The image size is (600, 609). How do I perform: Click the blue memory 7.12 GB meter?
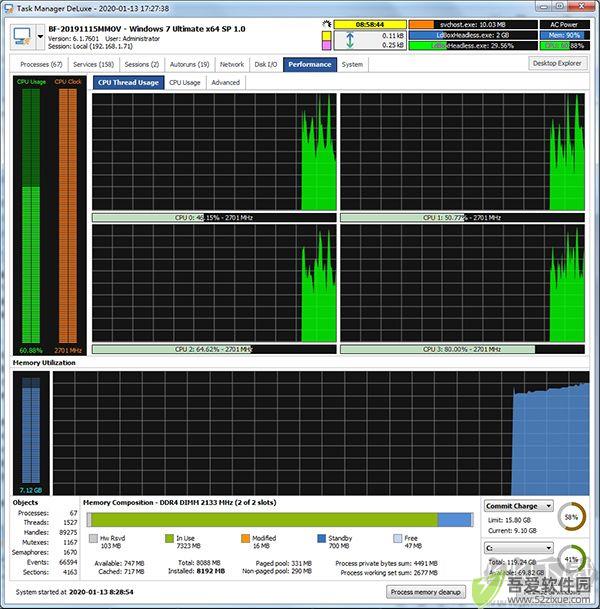point(31,430)
